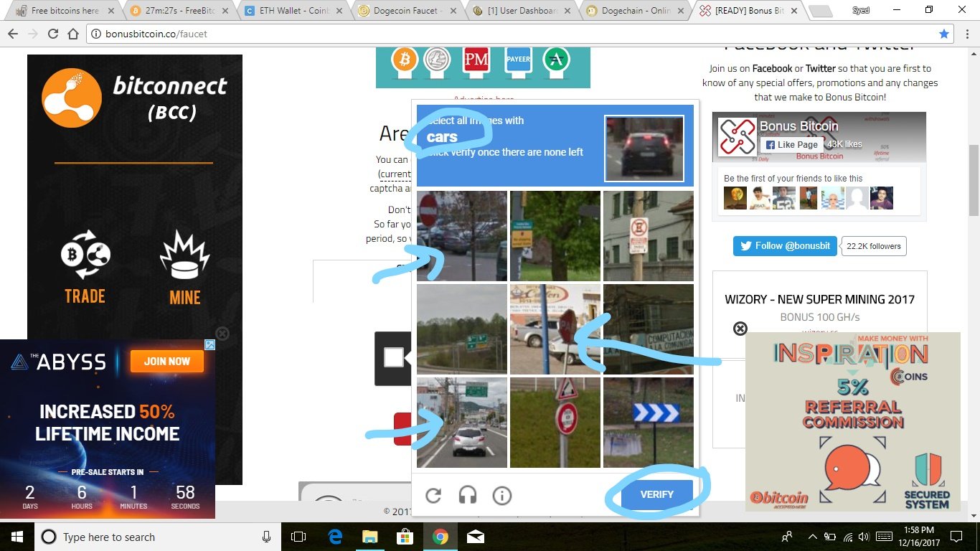Select captcha tile with white car on road
This screenshot has width=980, height=551.
tap(462, 423)
